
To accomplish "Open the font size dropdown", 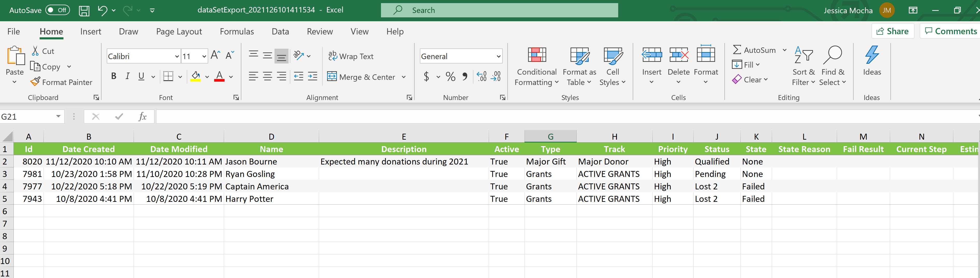I will click(x=204, y=56).
